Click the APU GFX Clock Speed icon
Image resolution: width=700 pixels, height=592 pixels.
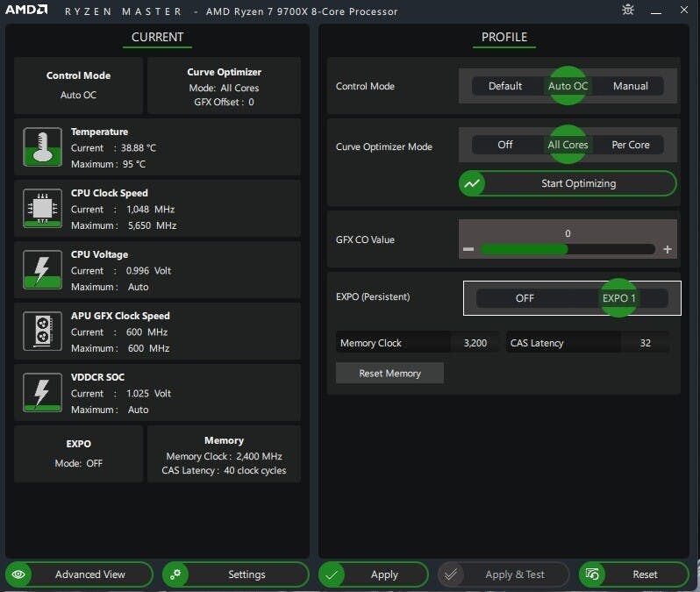42,331
